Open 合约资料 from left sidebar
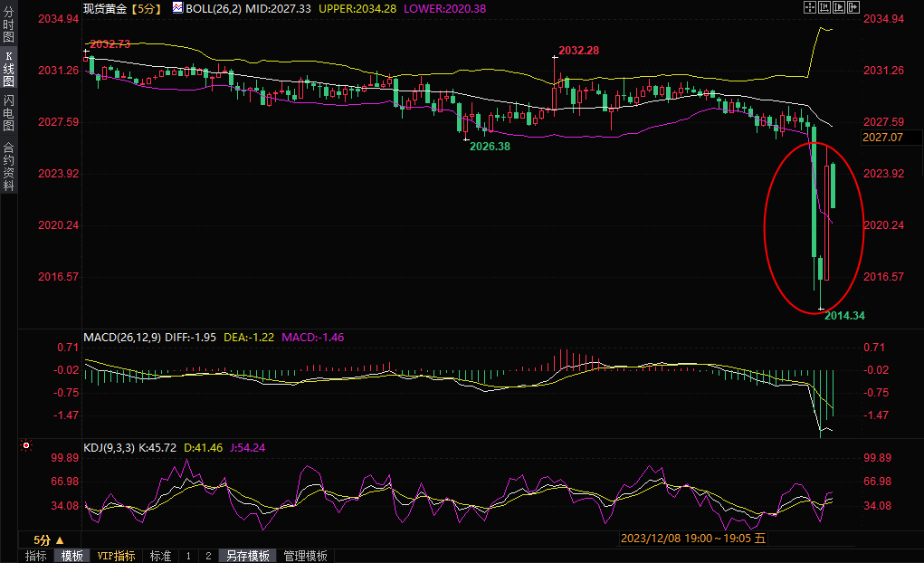Viewport: 924px width, 563px height. point(8,166)
